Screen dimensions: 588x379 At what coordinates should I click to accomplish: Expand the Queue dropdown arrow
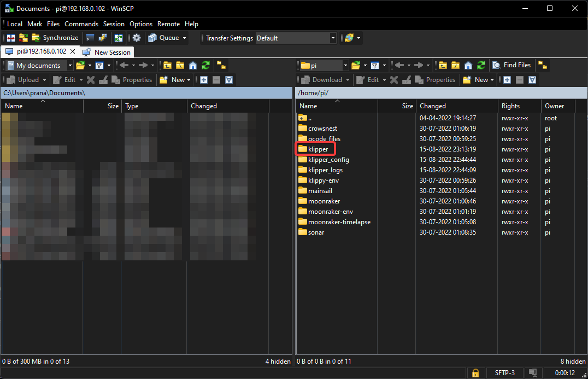tap(184, 38)
